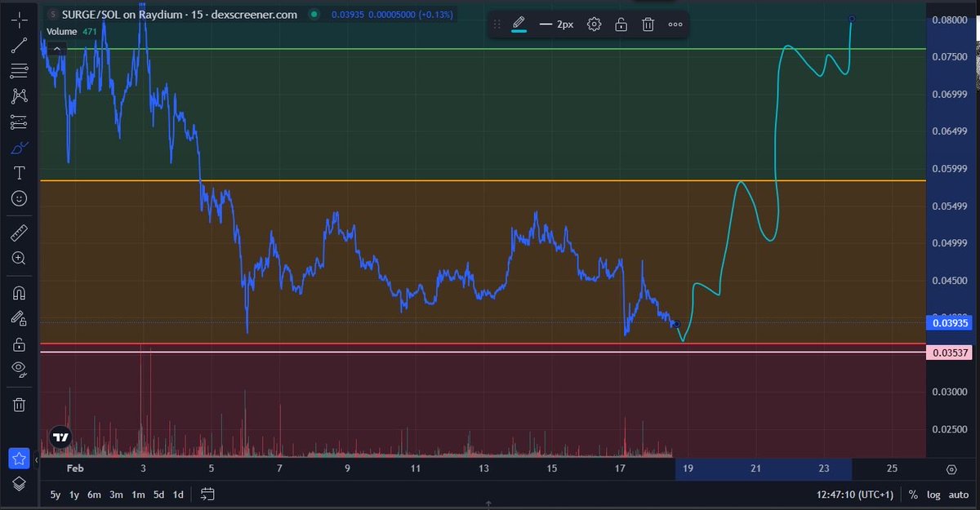Click the 0.08000 price axis label

951,20
